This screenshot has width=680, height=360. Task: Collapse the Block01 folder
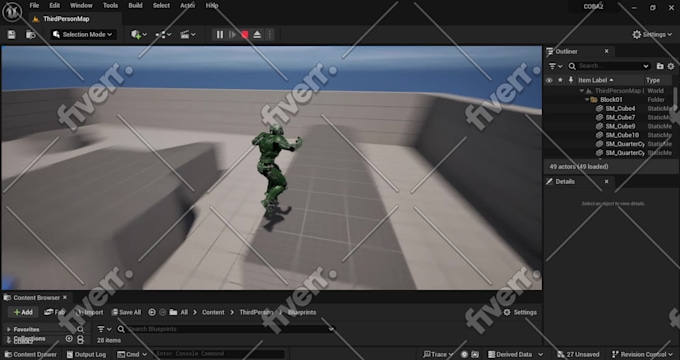pos(587,100)
